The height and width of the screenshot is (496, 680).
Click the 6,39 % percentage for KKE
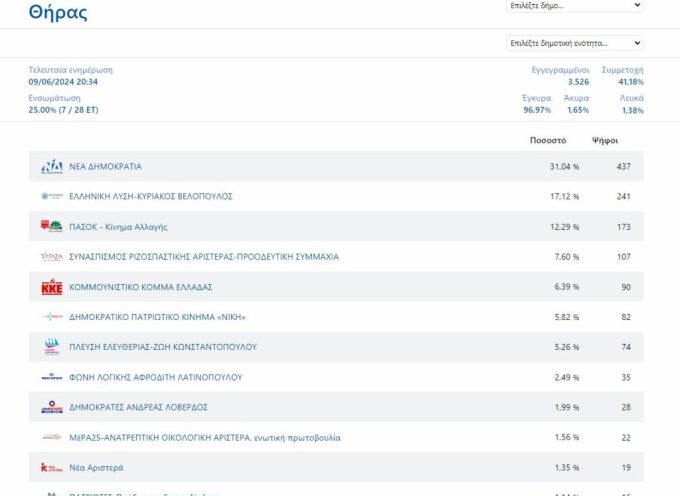click(566, 287)
